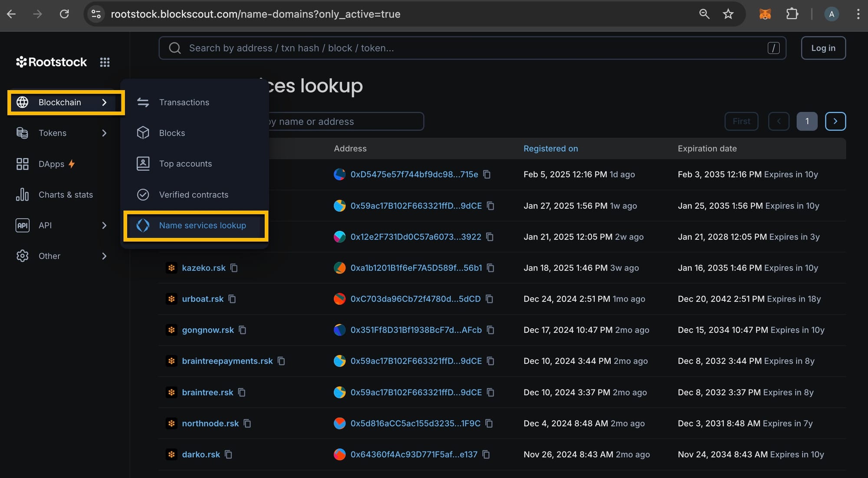Click urboat.rsk address identicon
Image resolution: width=868 pixels, height=478 pixels.
339,299
